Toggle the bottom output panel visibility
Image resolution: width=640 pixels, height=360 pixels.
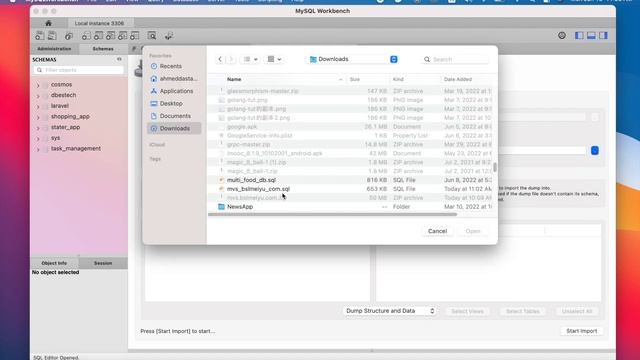(591, 36)
